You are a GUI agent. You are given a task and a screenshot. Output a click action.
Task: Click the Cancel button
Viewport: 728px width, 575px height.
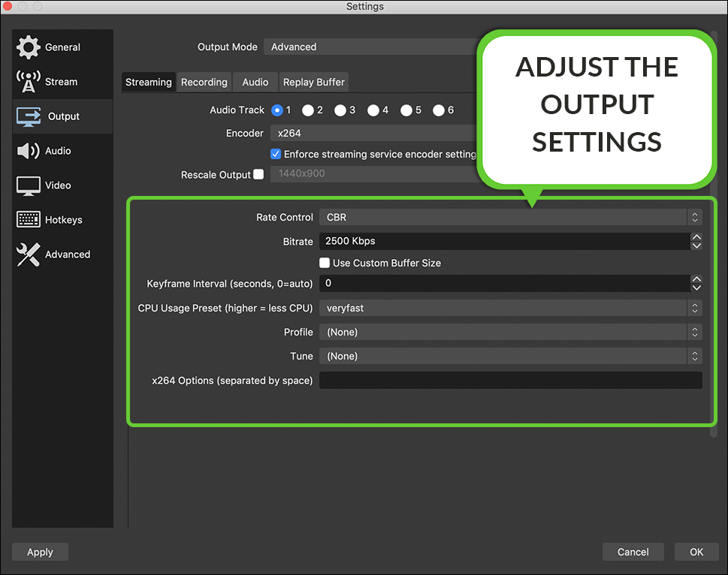633,552
